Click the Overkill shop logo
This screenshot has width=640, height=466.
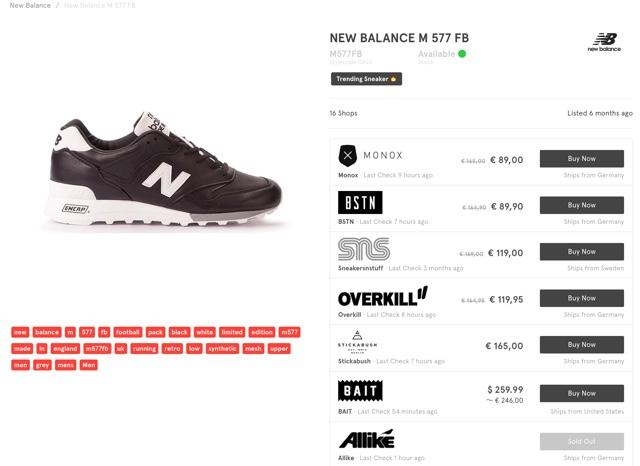point(382,296)
